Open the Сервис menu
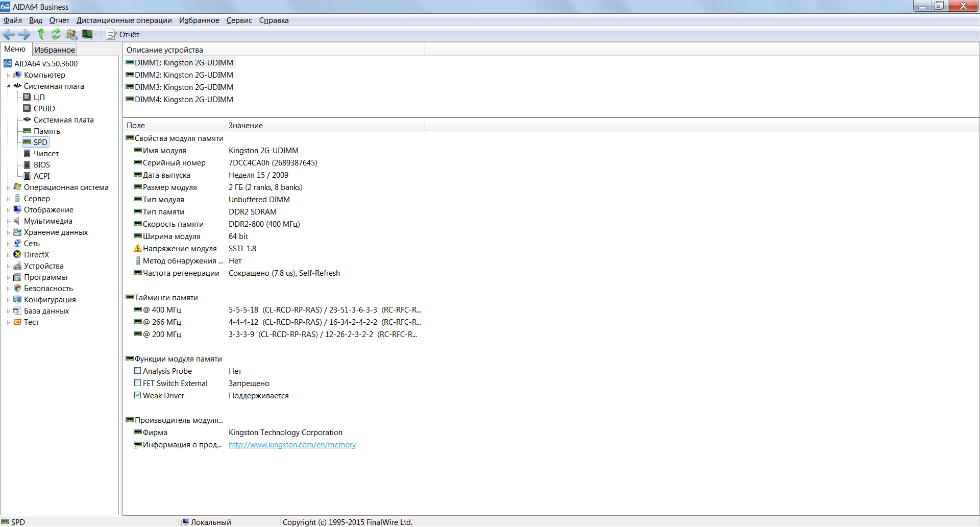980x527 pixels. click(x=239, y=20)
